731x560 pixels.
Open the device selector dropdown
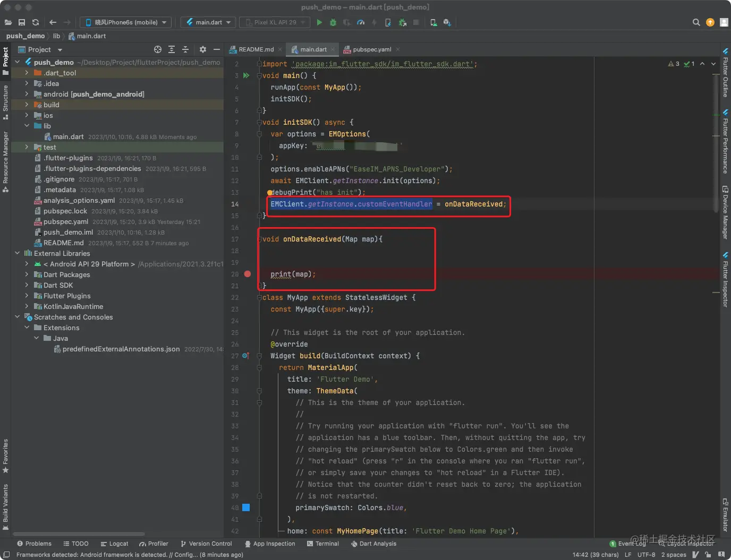click(126, 22)
